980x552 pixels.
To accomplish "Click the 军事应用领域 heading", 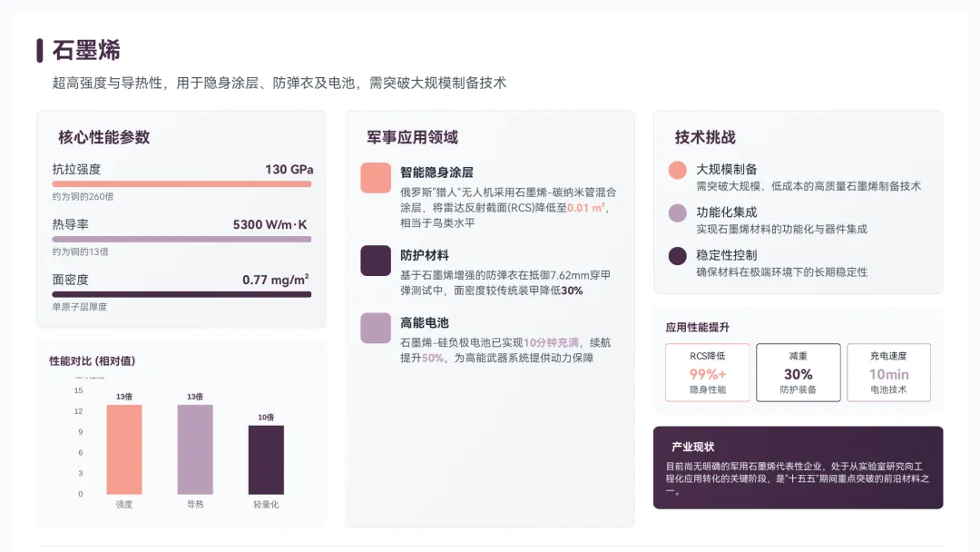I will point(413,137).
